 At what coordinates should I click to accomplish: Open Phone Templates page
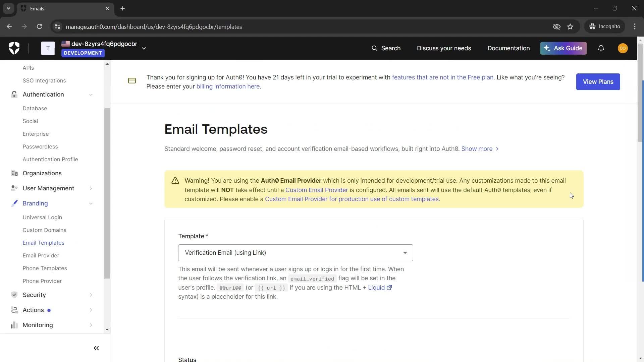[45, 268]
